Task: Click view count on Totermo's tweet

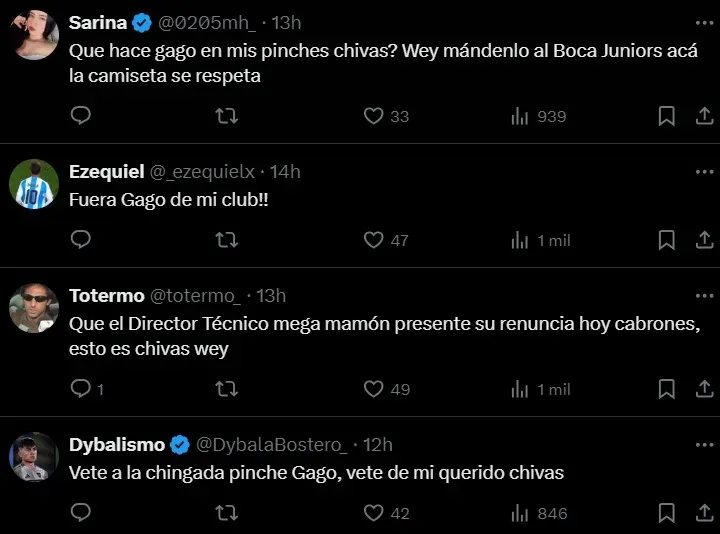Action: pyautogui.click(x=539, y=389)
